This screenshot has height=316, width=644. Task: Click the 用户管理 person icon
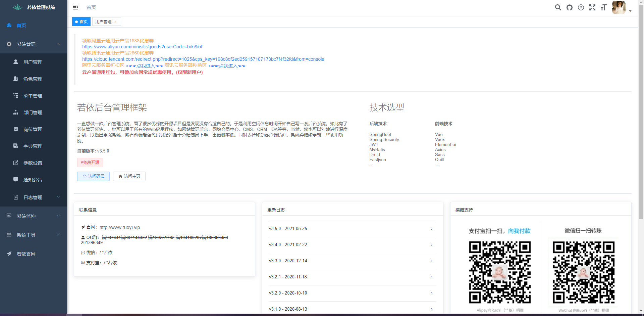tap(16, 62)
